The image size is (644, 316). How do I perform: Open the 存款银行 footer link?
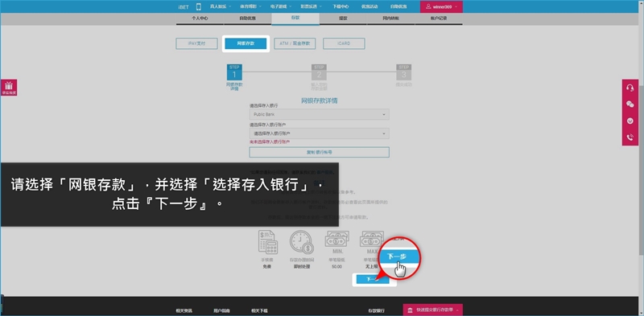(x=376, y=310)
